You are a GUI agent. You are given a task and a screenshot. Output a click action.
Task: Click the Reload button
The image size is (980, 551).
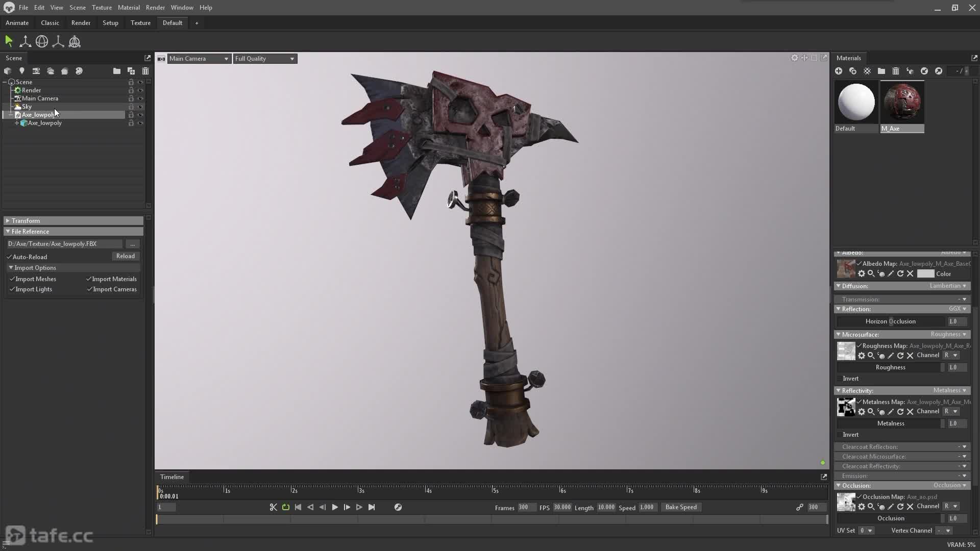coord(126,256)
